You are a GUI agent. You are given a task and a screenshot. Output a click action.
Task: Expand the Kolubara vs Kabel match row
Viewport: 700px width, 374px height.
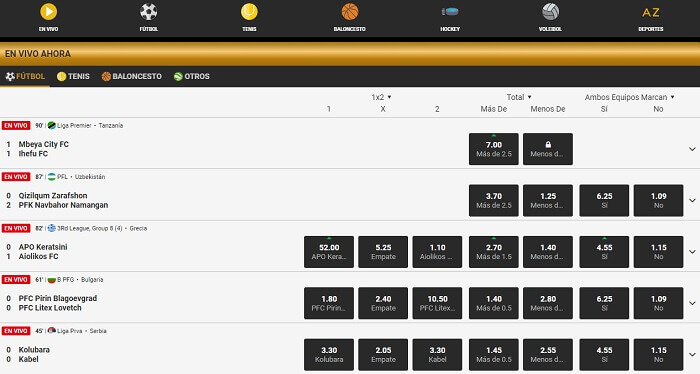(x=692, y=354)
